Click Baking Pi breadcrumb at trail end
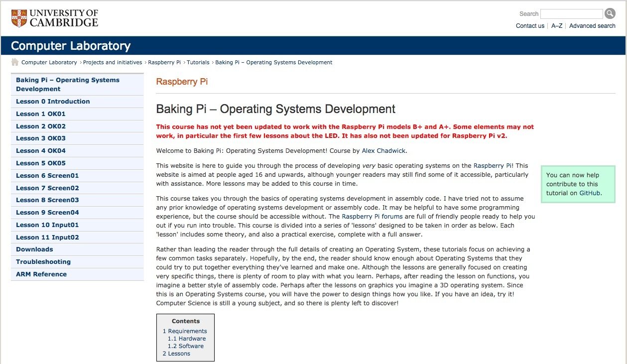 [274, 62]
